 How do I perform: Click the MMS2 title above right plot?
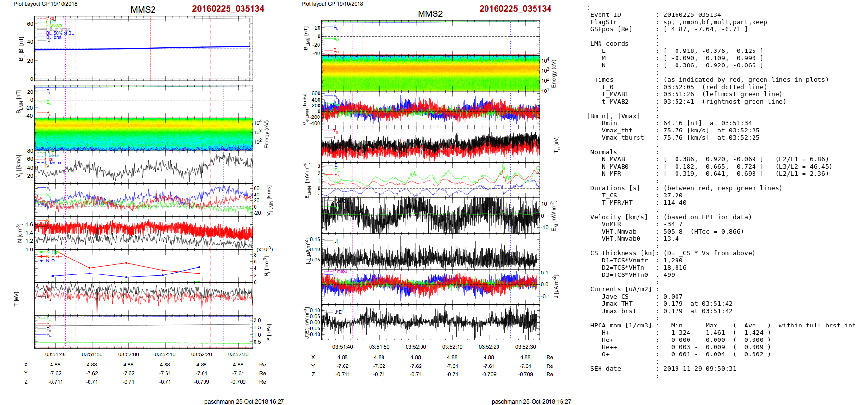[430, 14]
